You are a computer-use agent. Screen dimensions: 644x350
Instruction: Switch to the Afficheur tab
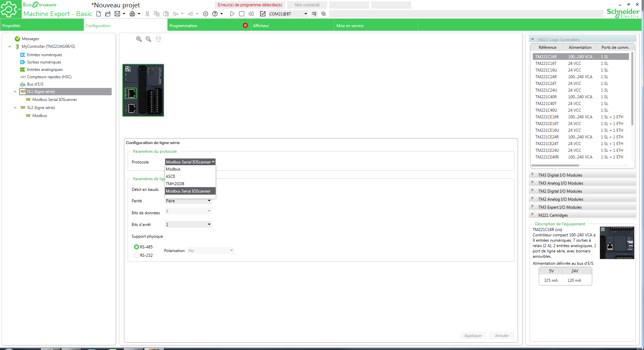[x=292, y=25]
